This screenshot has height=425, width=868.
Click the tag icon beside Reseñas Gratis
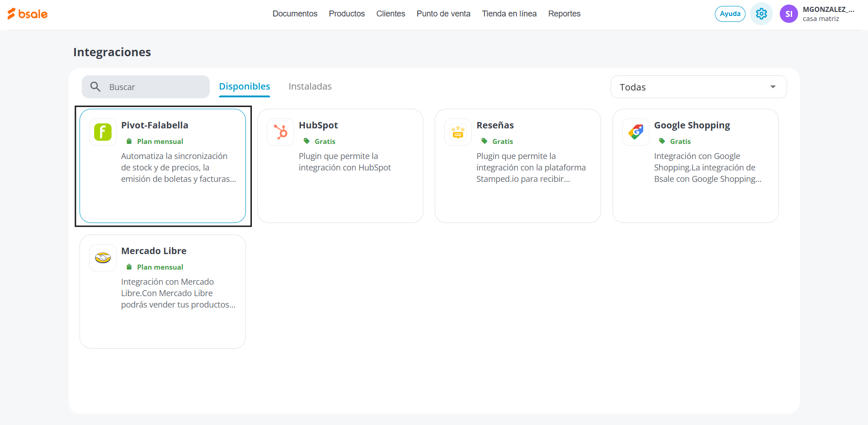click(485, 141)
